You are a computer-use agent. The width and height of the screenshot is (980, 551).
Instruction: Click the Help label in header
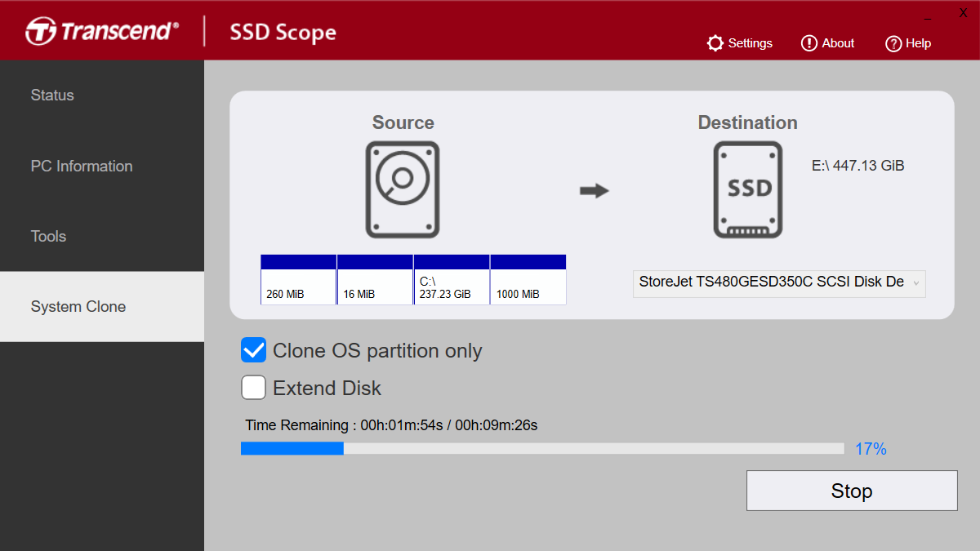click(x=918, y=43)
